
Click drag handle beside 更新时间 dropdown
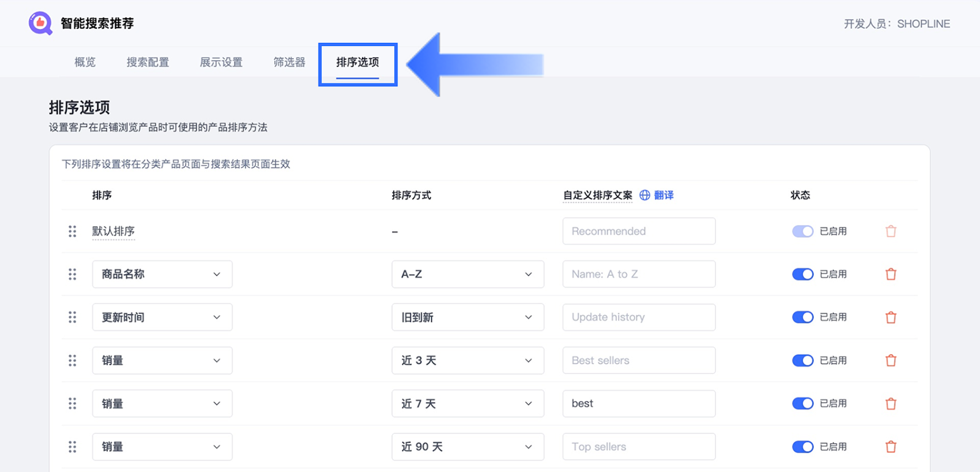(72, 318)
